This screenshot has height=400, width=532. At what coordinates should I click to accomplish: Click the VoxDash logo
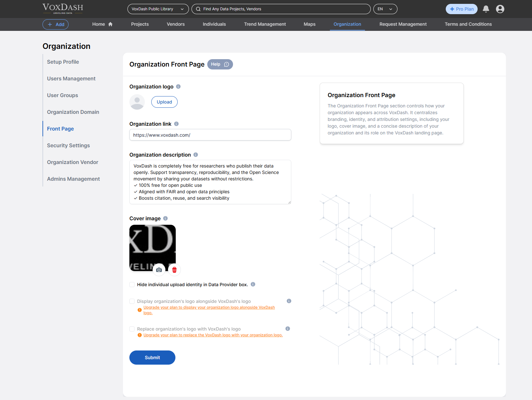63,9
